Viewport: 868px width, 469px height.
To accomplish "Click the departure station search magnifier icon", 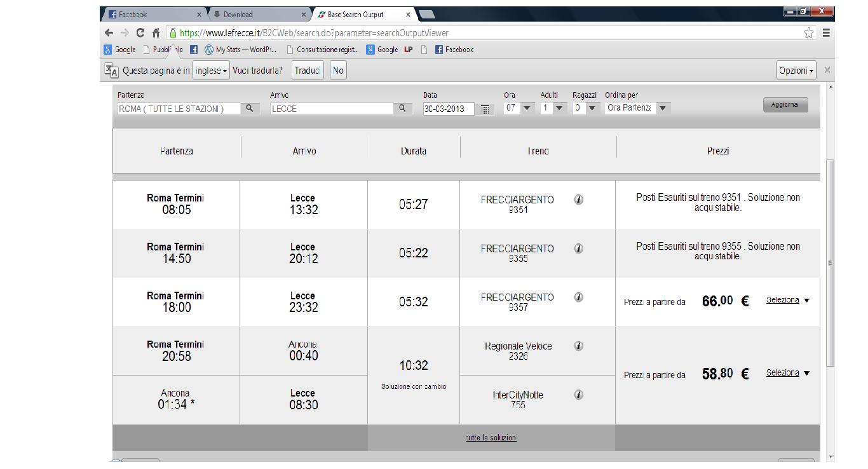I will (x=250, y=109).
